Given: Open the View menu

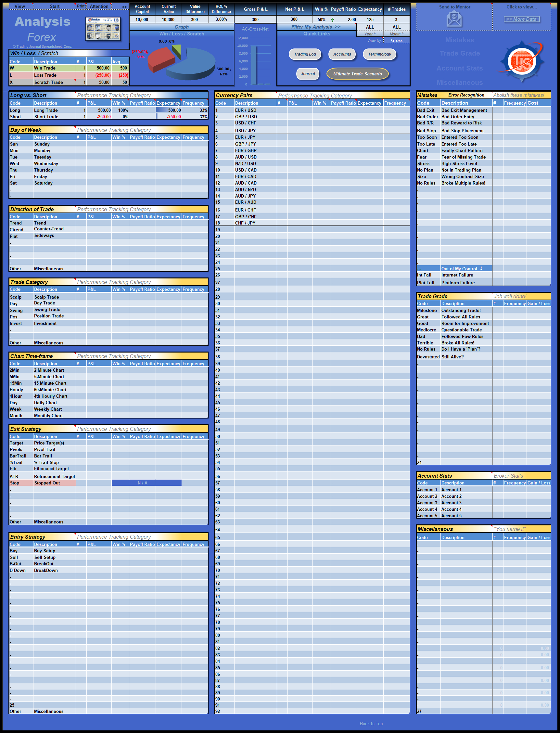Looking at the screenshot, I should point(20,6).
